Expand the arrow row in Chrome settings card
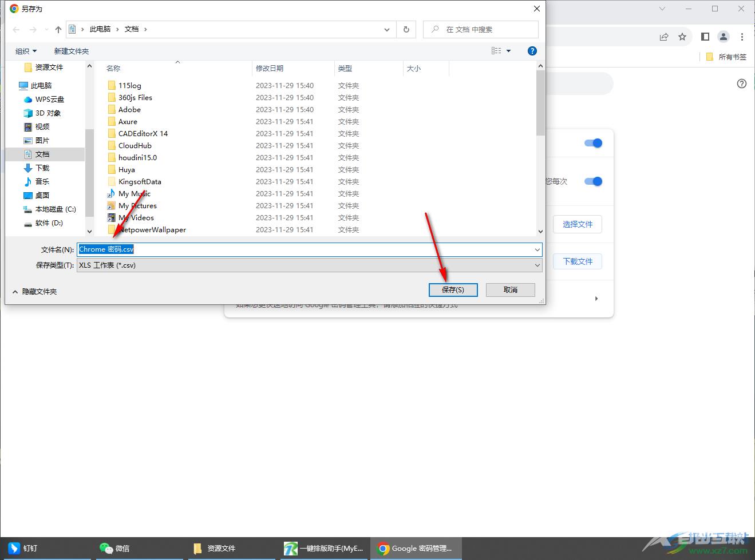 pos(596,299)
